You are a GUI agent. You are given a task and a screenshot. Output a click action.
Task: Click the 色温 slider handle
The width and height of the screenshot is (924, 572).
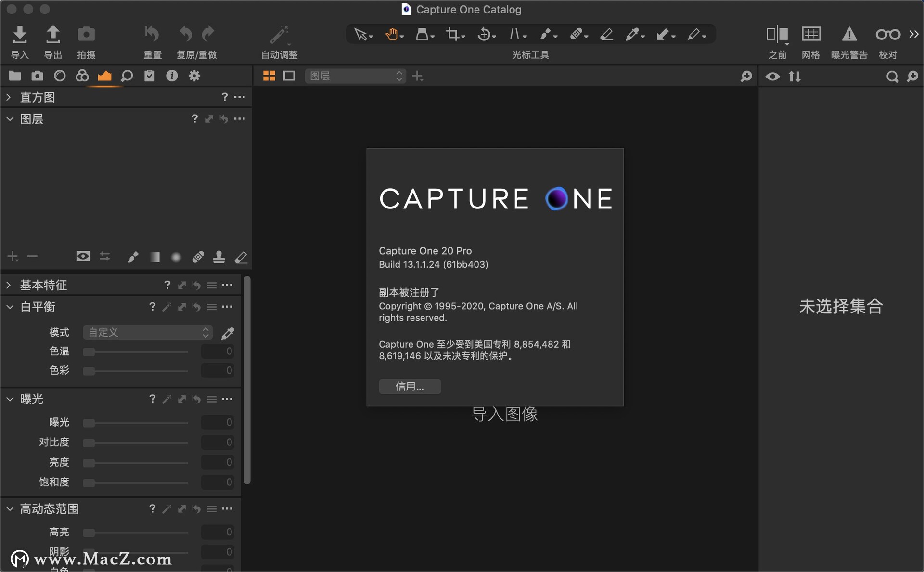[x=89, y=352]
